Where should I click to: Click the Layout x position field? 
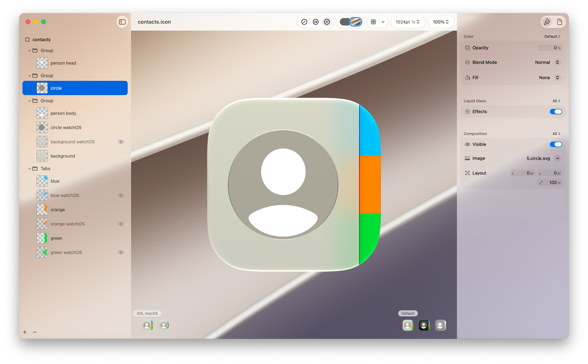[523, 173]
